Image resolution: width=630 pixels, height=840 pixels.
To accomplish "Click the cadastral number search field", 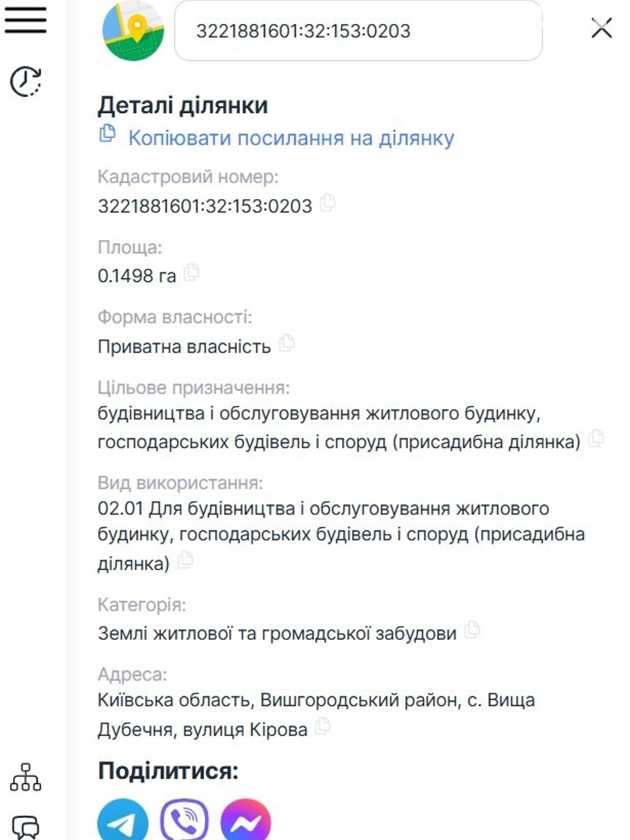I will [x=358, y=30].
